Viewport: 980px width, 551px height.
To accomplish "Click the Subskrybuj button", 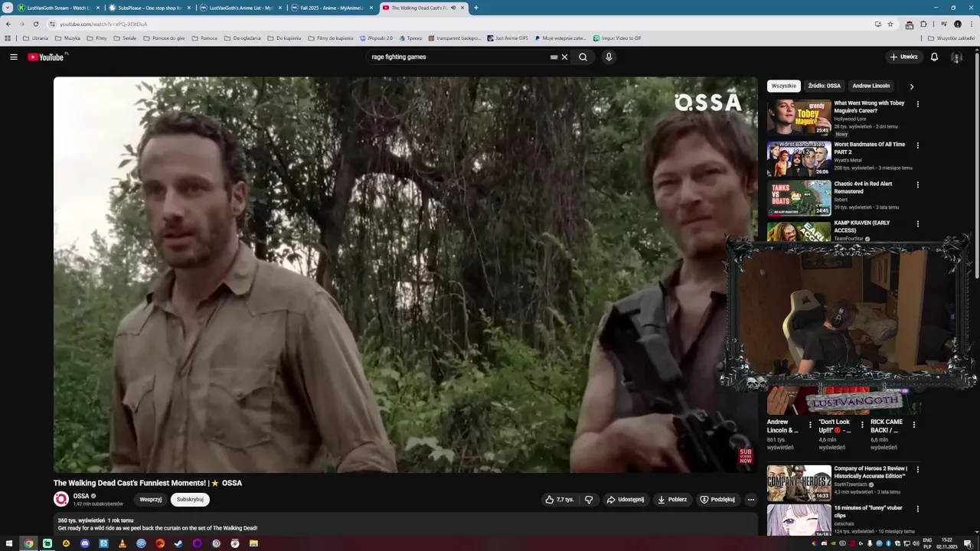I will 190,499.
